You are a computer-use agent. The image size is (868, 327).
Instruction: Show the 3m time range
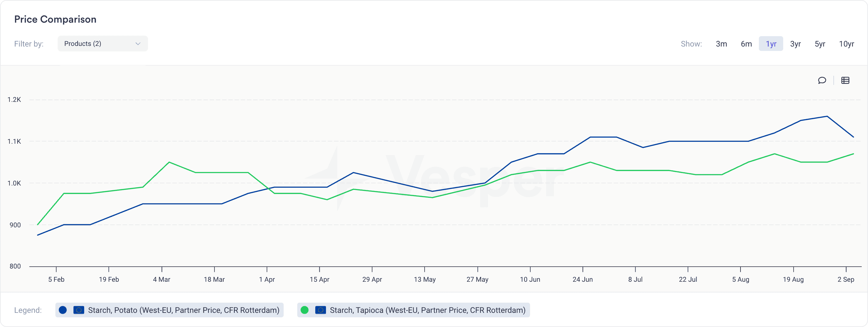point(721,44)
